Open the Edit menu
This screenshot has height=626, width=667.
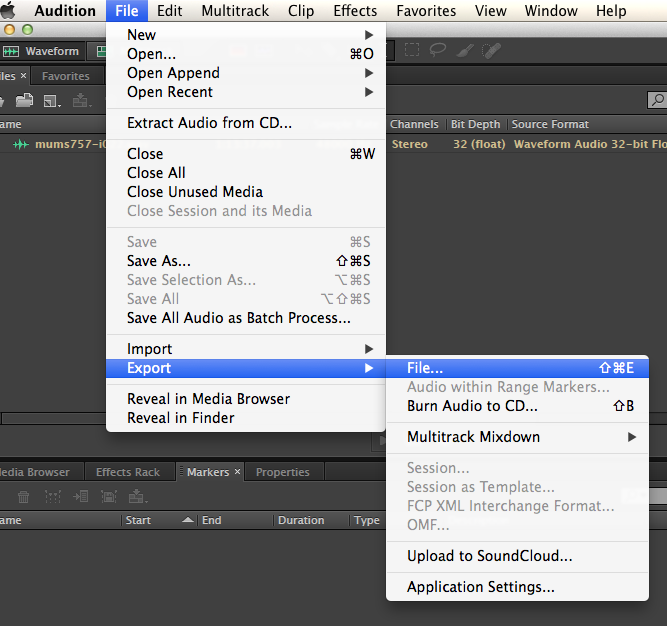tap(169, 11)
